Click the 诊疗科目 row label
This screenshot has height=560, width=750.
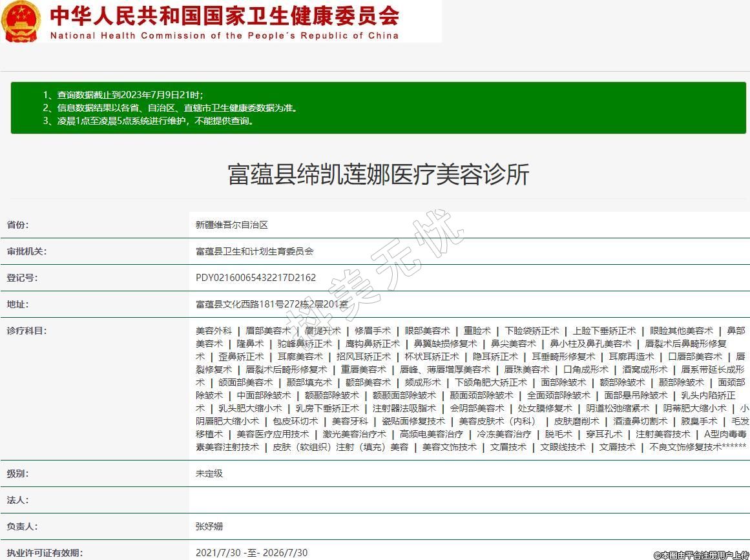click(x=26, y=331)
